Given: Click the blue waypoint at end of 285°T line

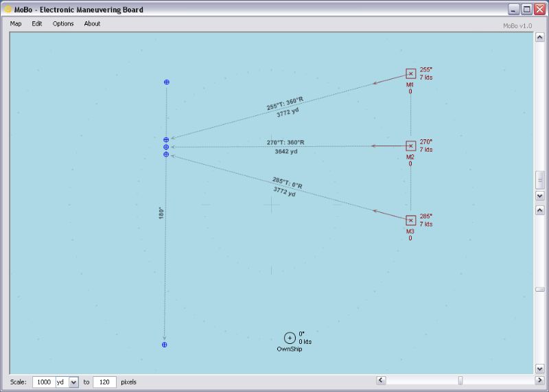Looking at the screenshot, I should click(166, 154).
